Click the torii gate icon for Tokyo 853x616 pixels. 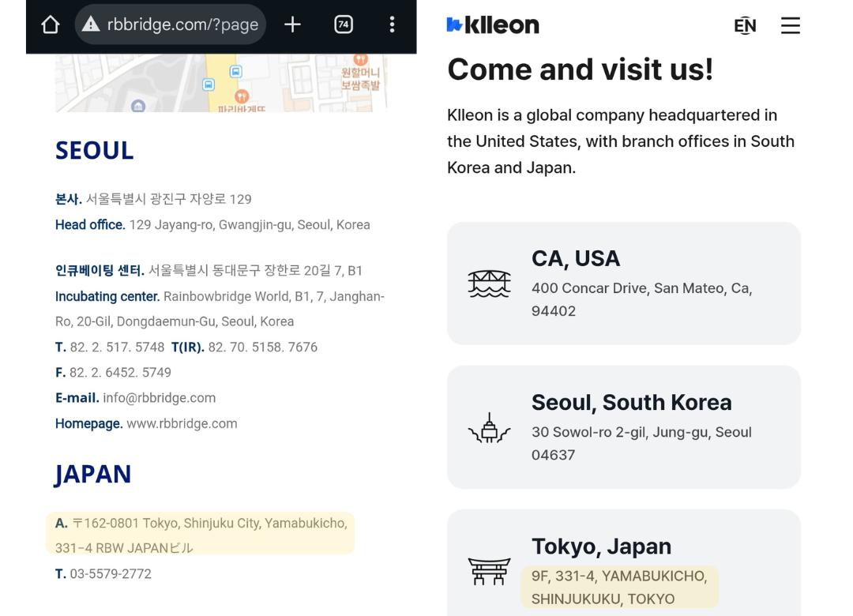pos(489,571)
